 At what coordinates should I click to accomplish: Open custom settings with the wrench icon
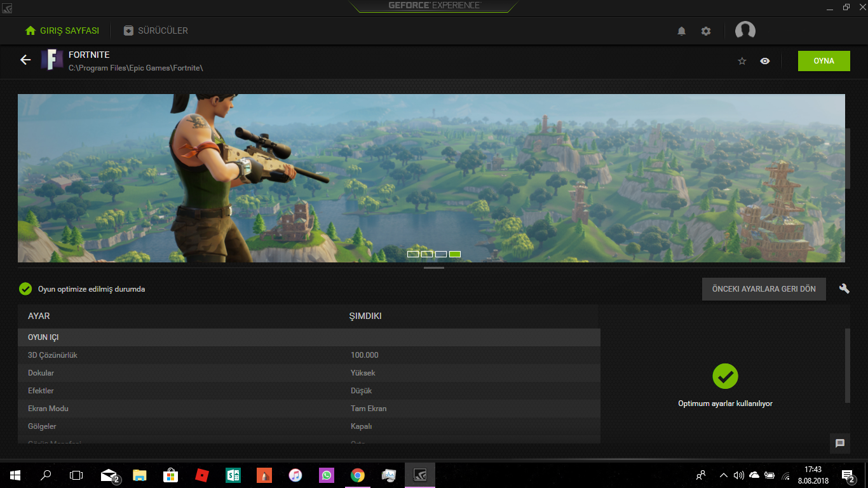844,288
